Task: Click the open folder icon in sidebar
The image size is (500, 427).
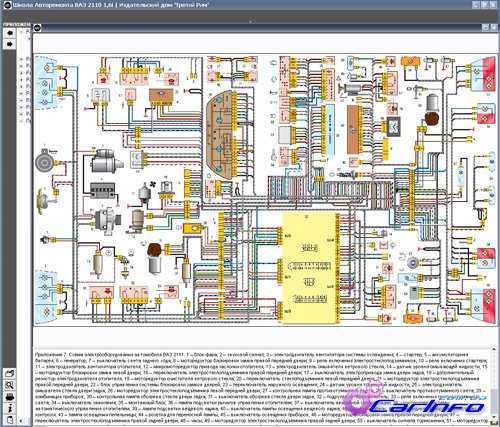Action: 9,374
